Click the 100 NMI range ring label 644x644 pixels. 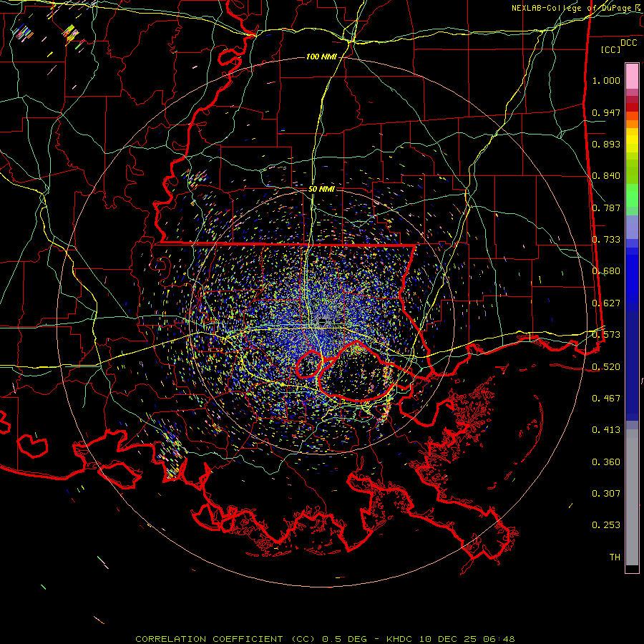[x=321, y=57]
